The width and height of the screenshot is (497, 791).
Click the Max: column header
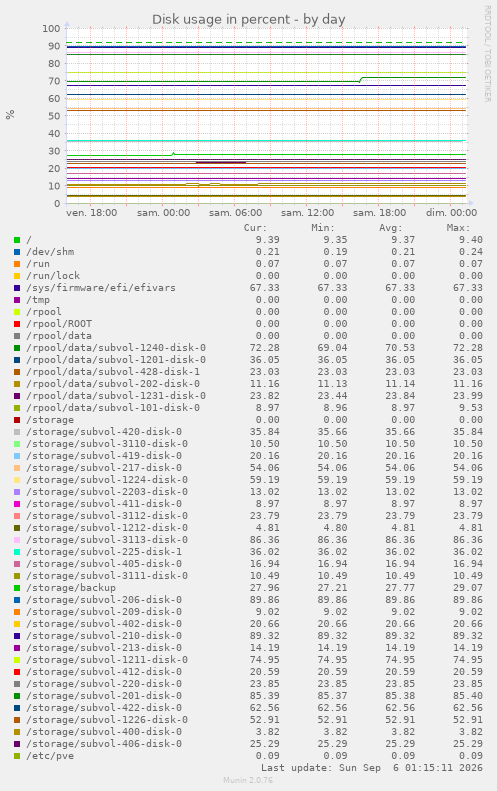(459, 228)
